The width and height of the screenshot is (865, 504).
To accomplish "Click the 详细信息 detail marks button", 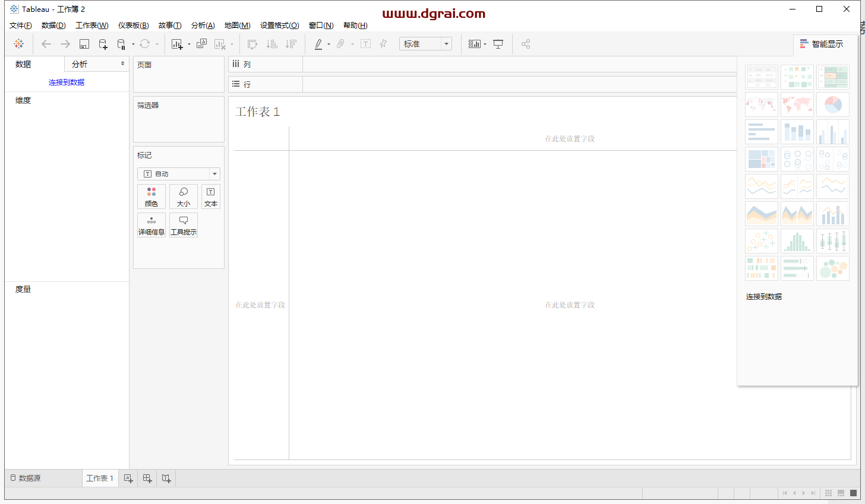I will coord(151,225).
